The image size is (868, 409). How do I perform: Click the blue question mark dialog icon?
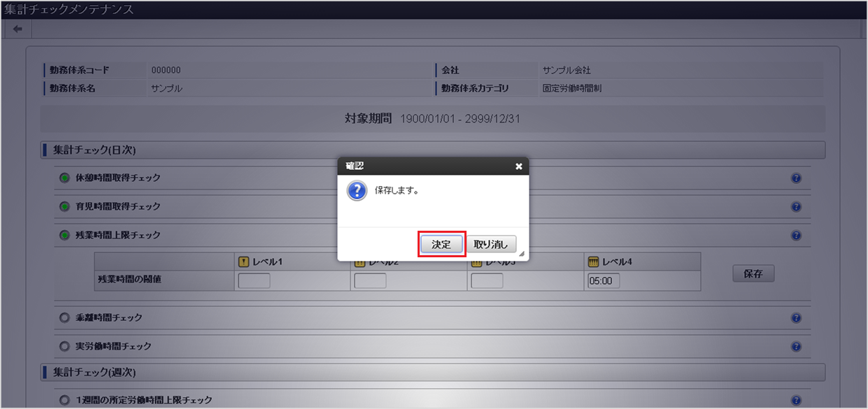point(357,191)
